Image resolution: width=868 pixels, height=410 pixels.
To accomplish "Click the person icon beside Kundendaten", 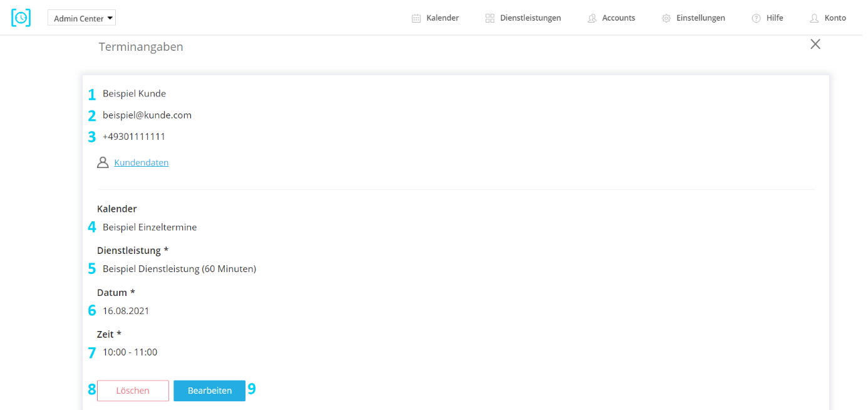I will click(103, 162).
